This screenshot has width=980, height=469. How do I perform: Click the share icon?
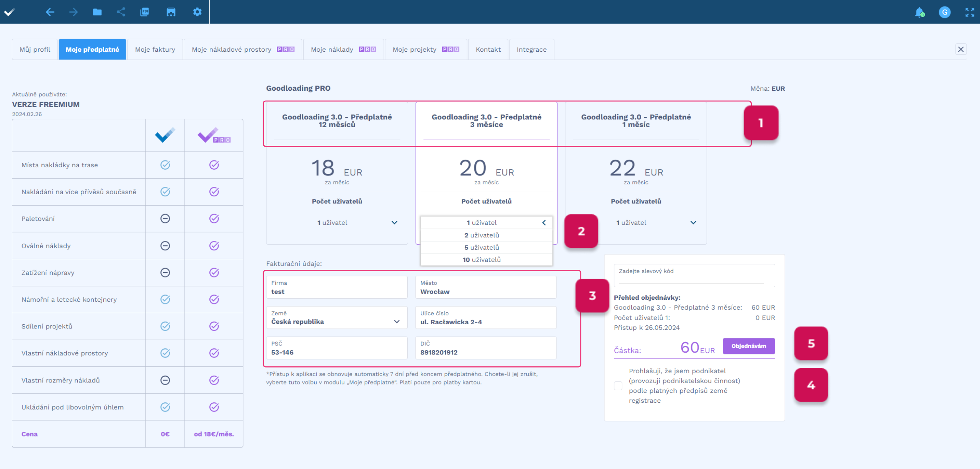[x=121, y=12]
